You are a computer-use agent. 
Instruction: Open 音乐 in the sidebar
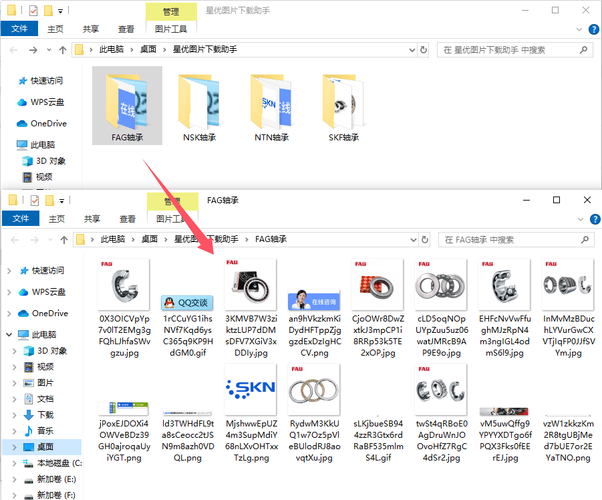point(46,430)
